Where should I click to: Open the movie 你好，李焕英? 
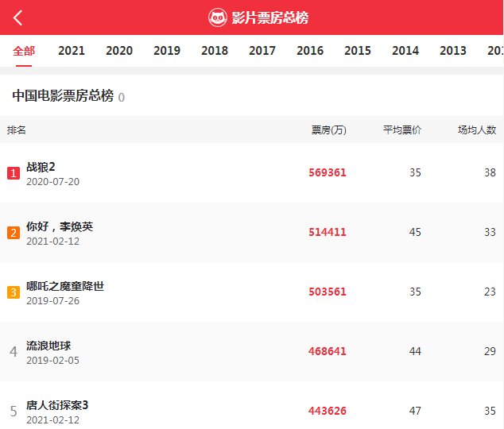click(60, 226)
